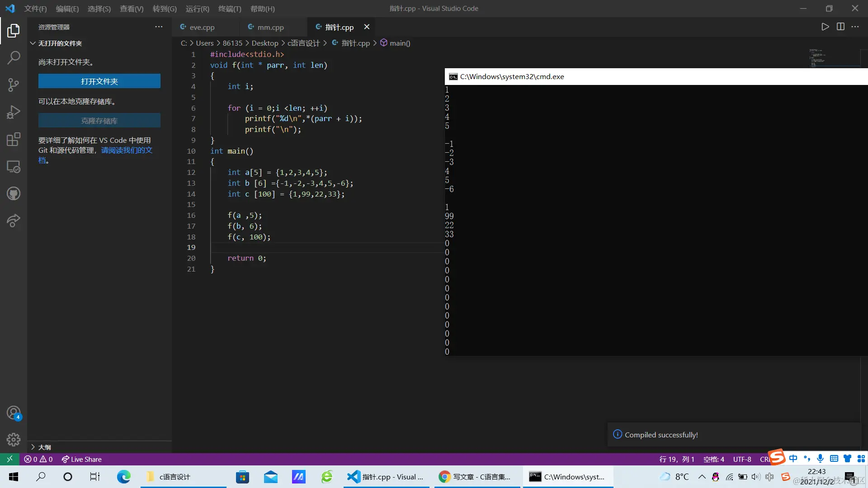Open Microsoft Edge from taskbar
This screenshot has height=488, width=868.
click(123, 477)
